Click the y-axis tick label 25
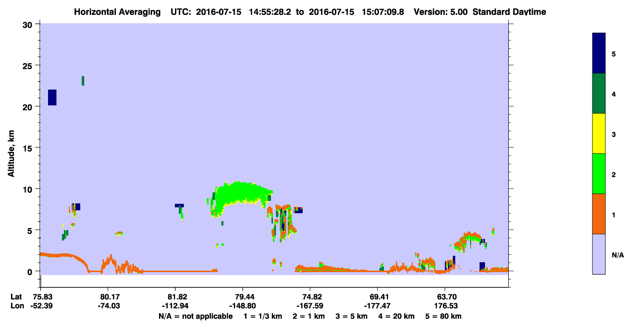Viewport: 644px width, 330px height. pos(28,65)
